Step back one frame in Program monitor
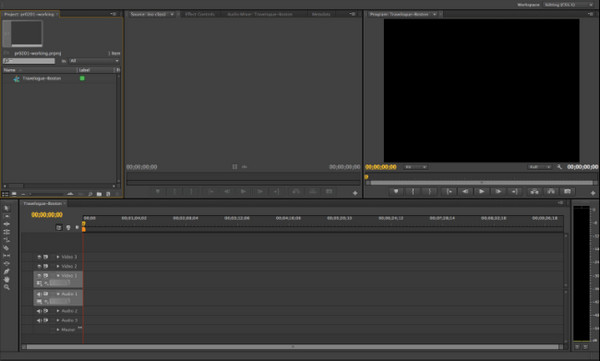This screenshot has height=361, width=600. (x=465, y=191)
